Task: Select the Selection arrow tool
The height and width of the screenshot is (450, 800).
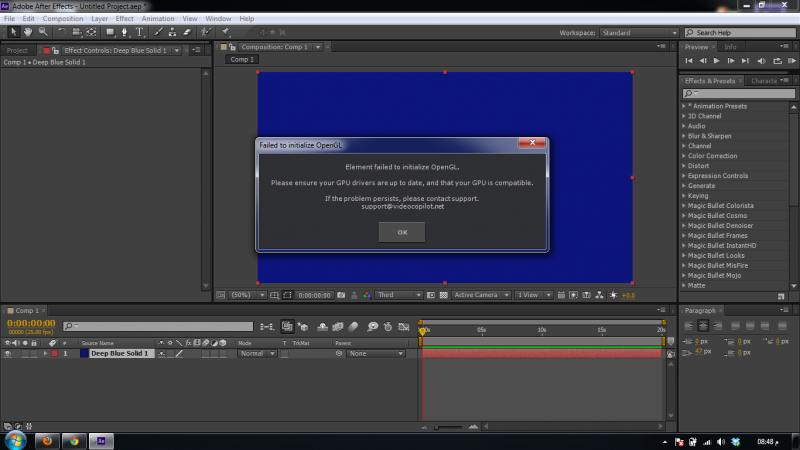Action: click(13, 32)
